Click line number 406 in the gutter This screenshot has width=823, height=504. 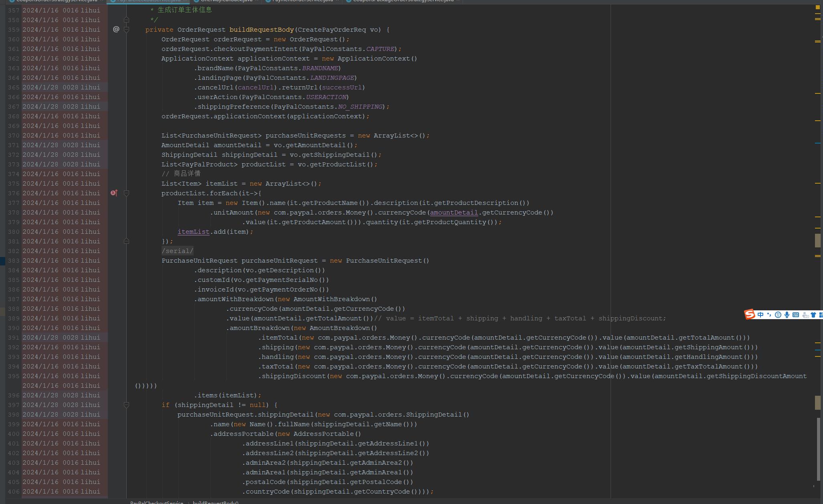click(14, 492)
